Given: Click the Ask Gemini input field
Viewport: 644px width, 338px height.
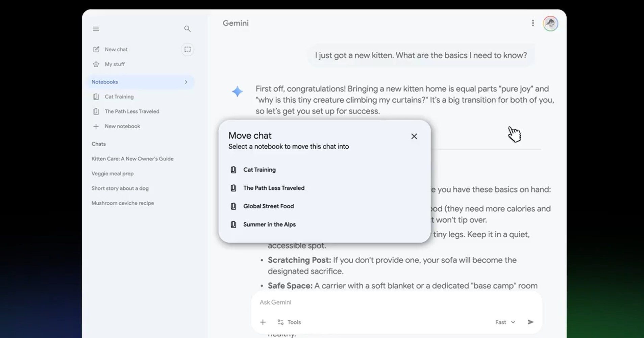Looking at the screenshot, I should coord(372,302).
